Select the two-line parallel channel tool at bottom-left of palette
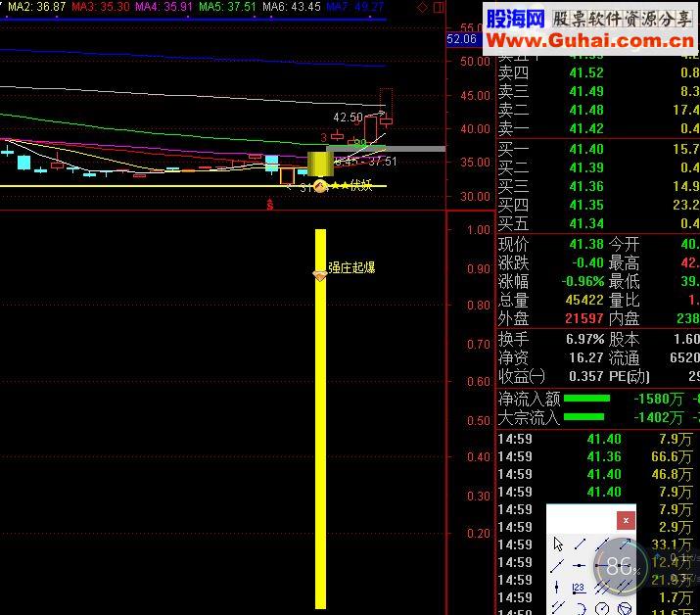This screenshot has width=700, height=615. (558, 608)
